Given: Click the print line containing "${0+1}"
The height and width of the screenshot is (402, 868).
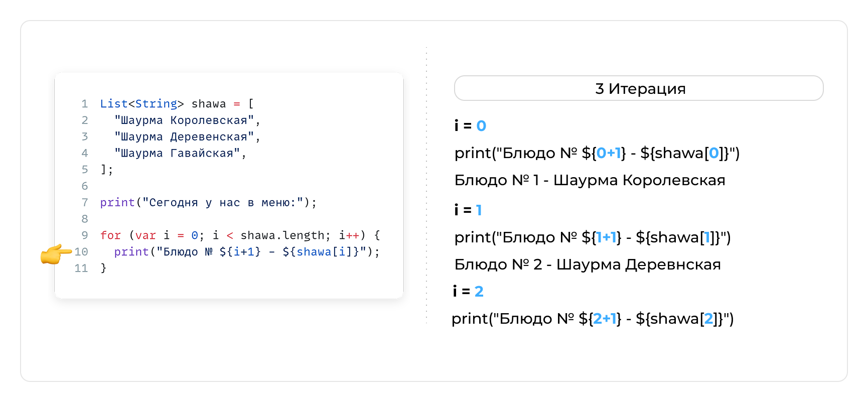Looking at the screenshot, I should point(597,153).
